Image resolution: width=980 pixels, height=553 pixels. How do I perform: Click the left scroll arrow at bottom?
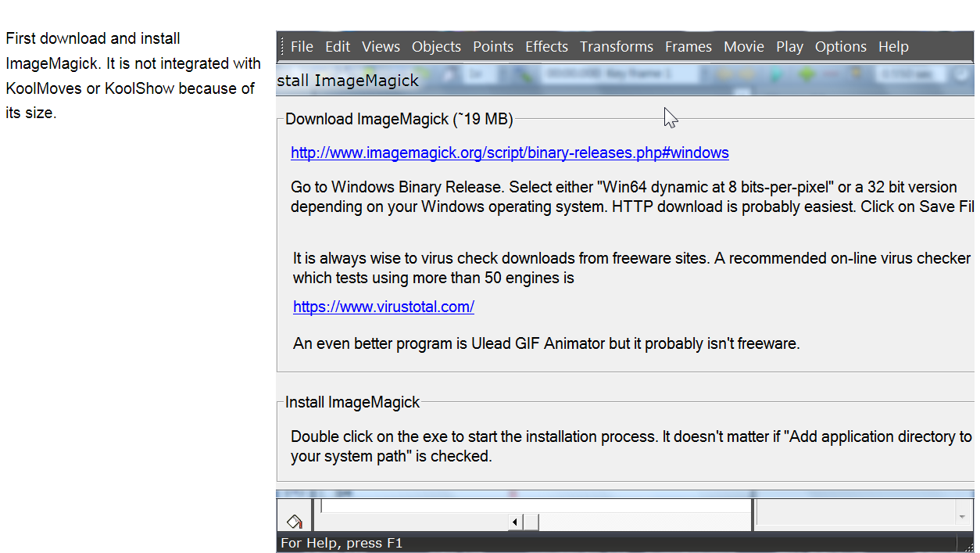point(516,522)
